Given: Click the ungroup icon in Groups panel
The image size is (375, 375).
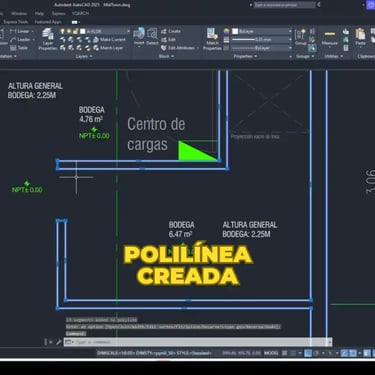Looking at the screenshot, I should click(312, 31).
